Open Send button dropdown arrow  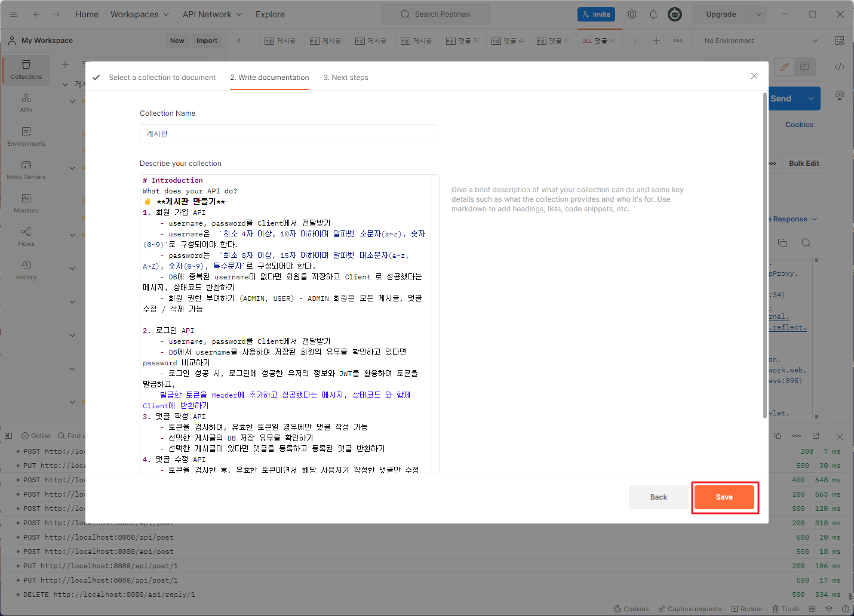(x=811, y=98)
